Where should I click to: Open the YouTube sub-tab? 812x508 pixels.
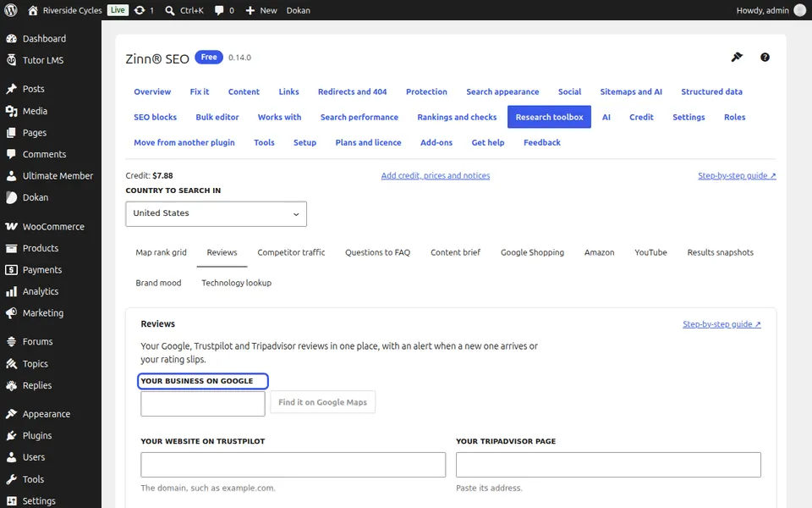click(x=651, y=252)
